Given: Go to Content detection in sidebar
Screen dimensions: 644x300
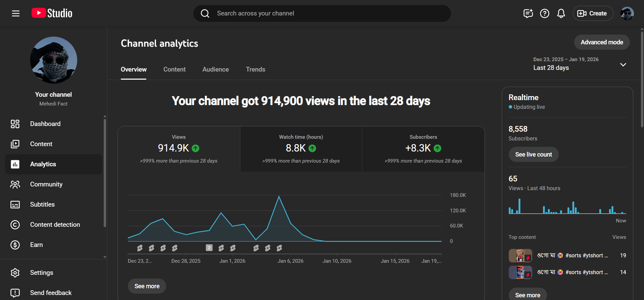Looking at the screenshot, I should [x=55, y=225].
